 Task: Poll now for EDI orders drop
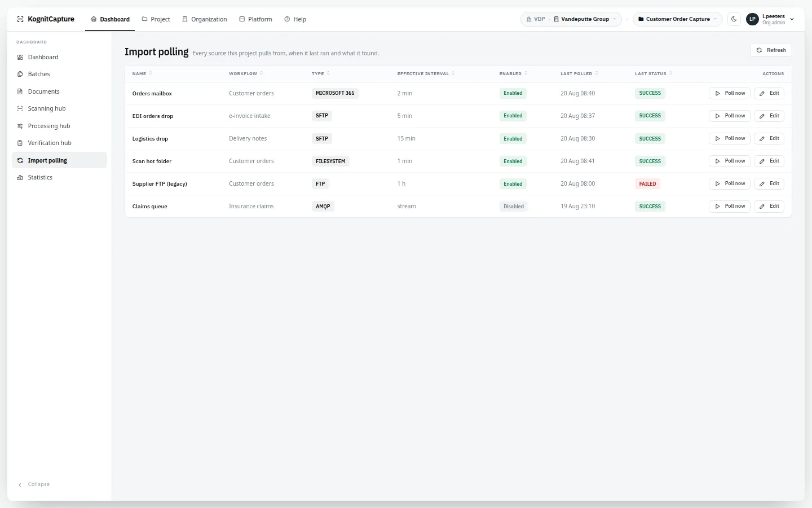pos(730,116)
